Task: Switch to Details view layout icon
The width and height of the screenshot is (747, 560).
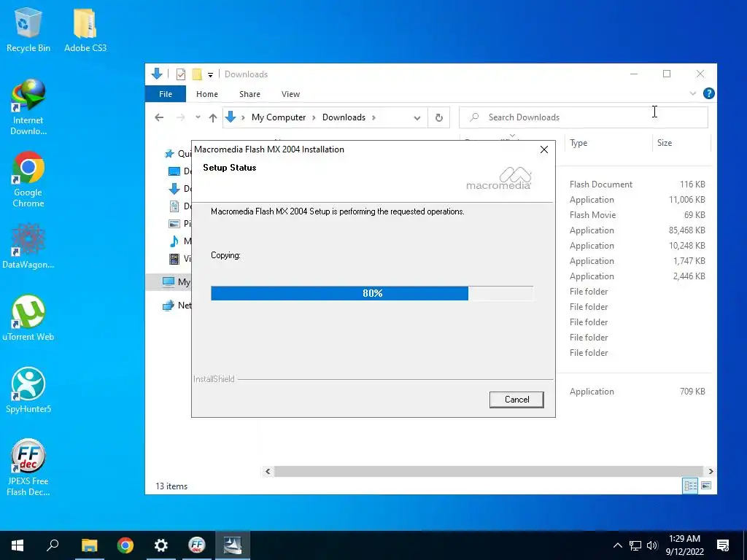Action: [x=690, y=486]
